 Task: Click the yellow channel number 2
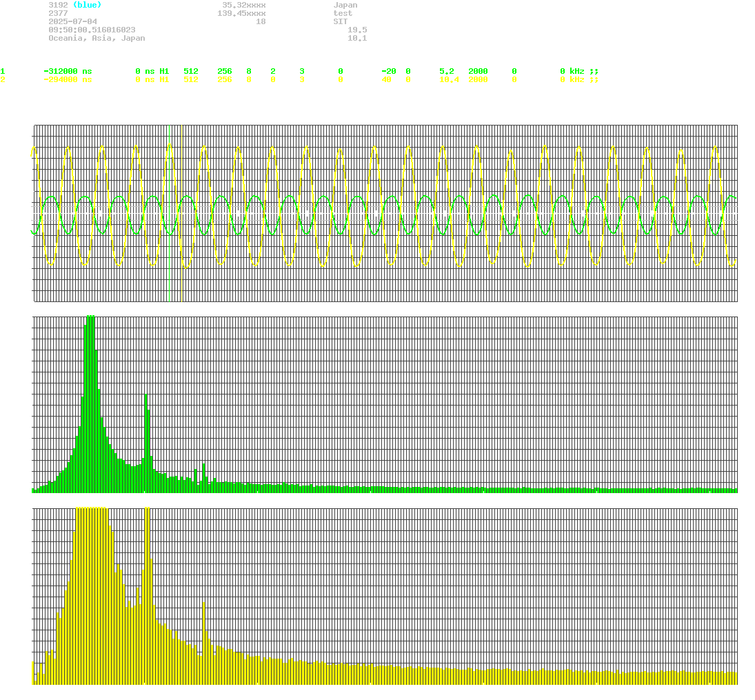3,79
